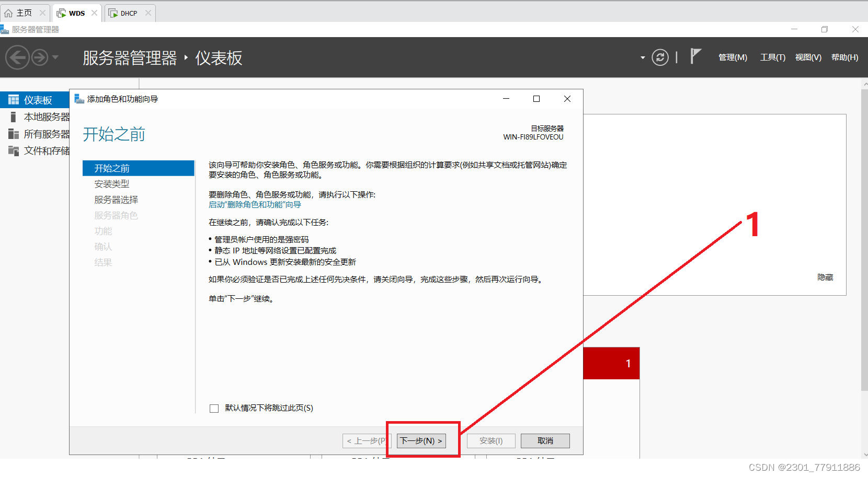Click the 主页 home tab icon

pos(8,13)
